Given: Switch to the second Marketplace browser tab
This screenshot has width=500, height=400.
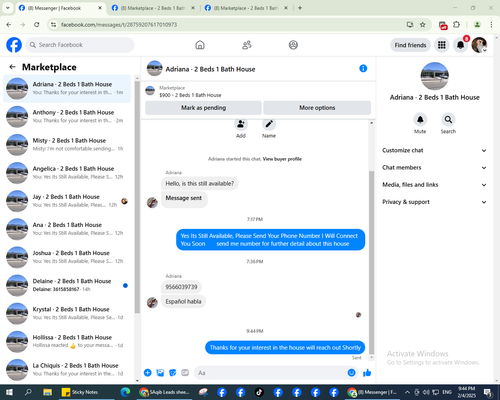Looking at the screenshot, I should pos(153,8).
